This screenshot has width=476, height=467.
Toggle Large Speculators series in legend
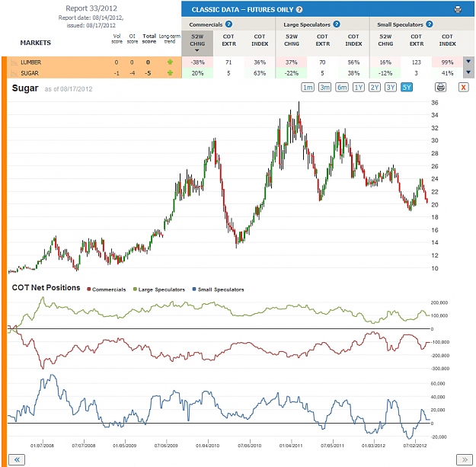click(158, 289)
